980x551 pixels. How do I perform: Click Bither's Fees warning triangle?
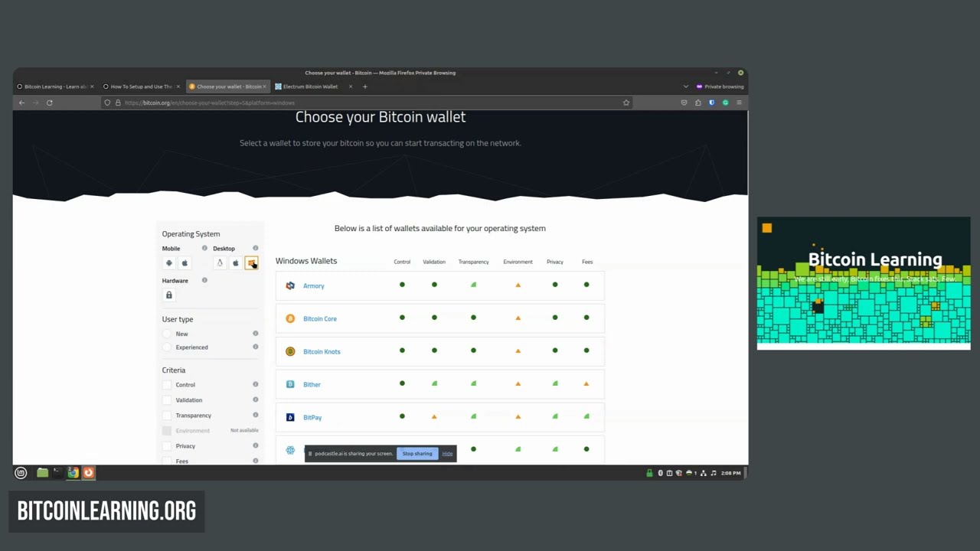tap(586, 383)
